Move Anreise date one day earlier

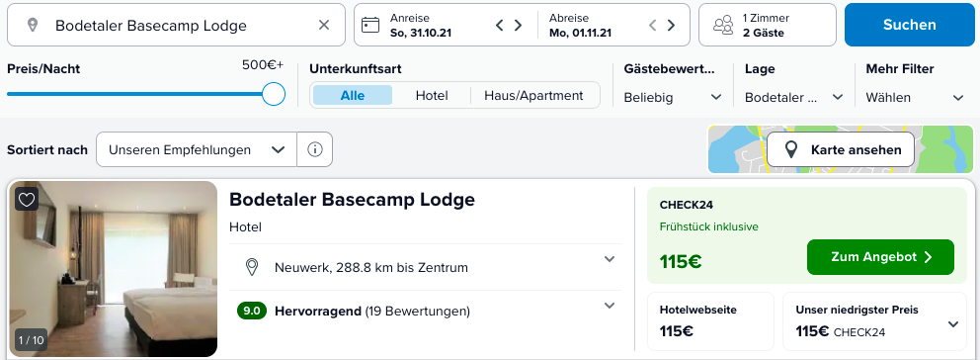tap(499, 25)
